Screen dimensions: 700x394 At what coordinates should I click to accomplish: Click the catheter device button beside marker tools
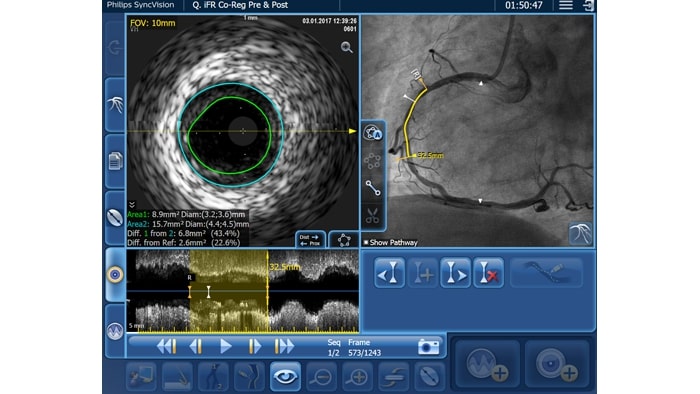click(546, 272)
